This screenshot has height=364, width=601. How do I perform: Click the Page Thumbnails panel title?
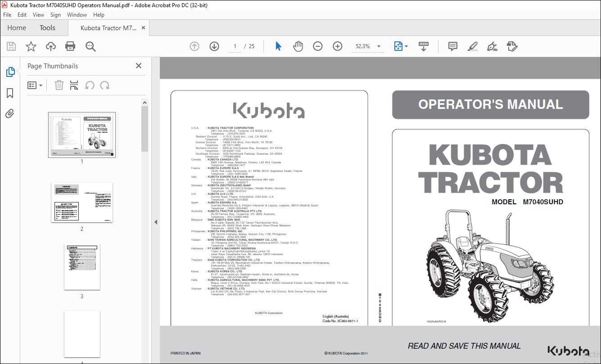53,66
